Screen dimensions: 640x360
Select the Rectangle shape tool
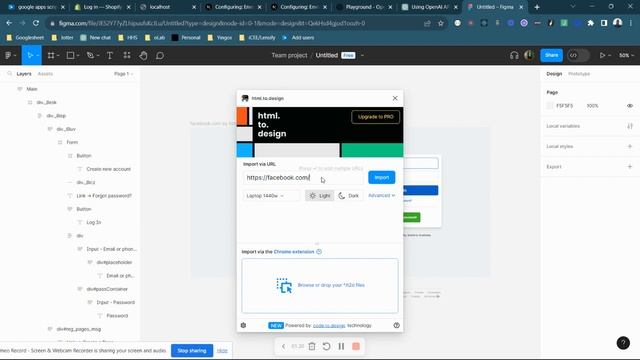(x=70, y=55)
